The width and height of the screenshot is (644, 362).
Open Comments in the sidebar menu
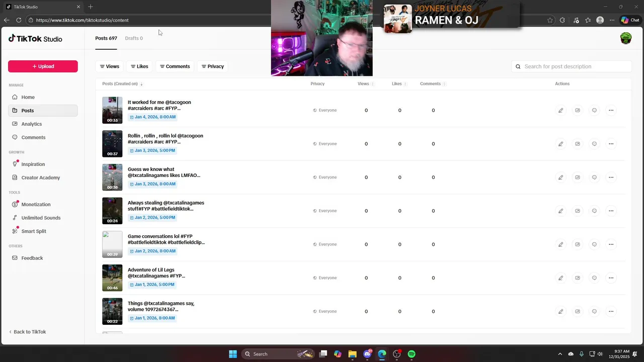pos(43,137)
